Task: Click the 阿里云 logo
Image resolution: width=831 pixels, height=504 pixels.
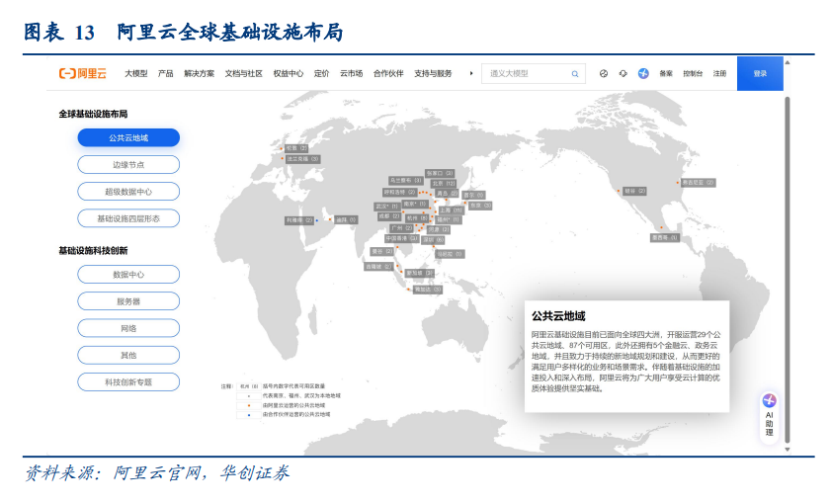Action: pyautogui.click(x=83, y=73)
